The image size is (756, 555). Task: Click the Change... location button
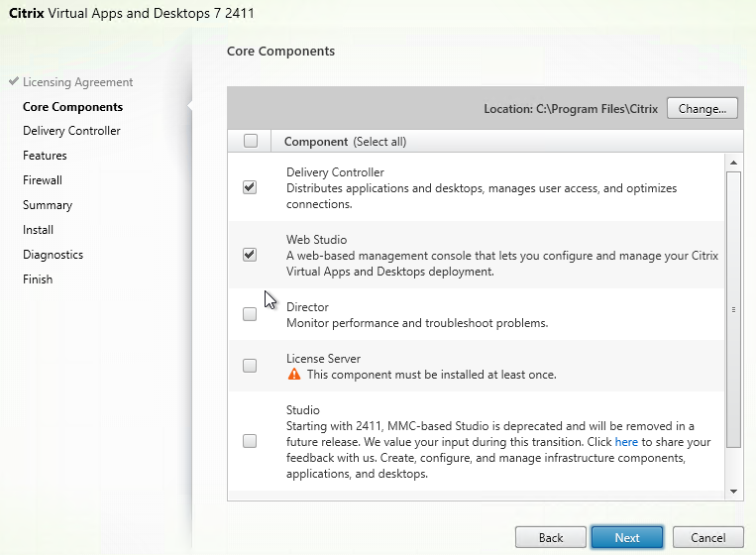(x=702, y=108)
